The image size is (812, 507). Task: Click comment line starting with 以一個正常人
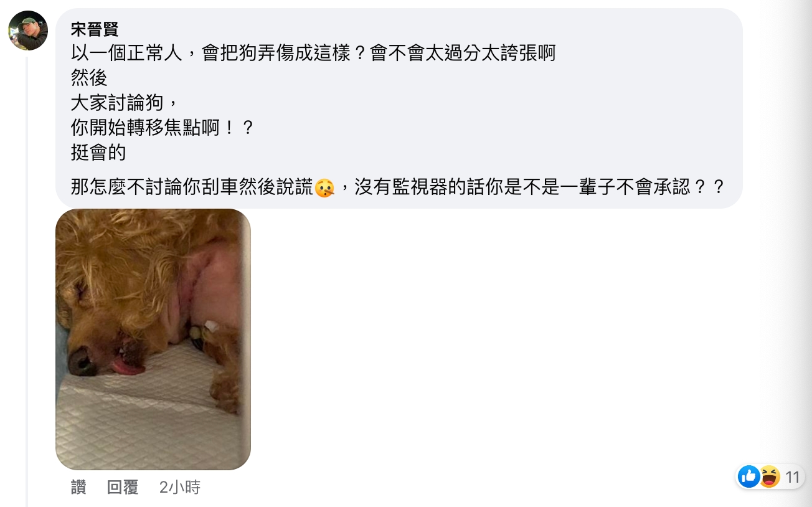(x=313, y=54)
